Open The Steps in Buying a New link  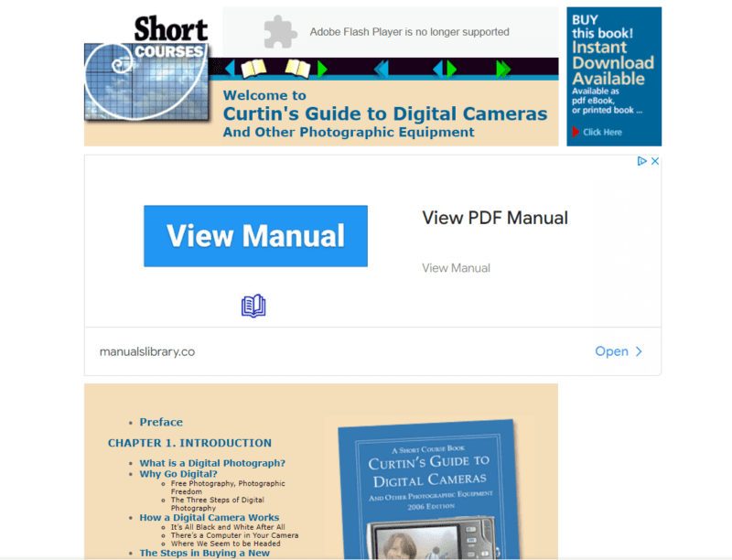tap(204, 553)
